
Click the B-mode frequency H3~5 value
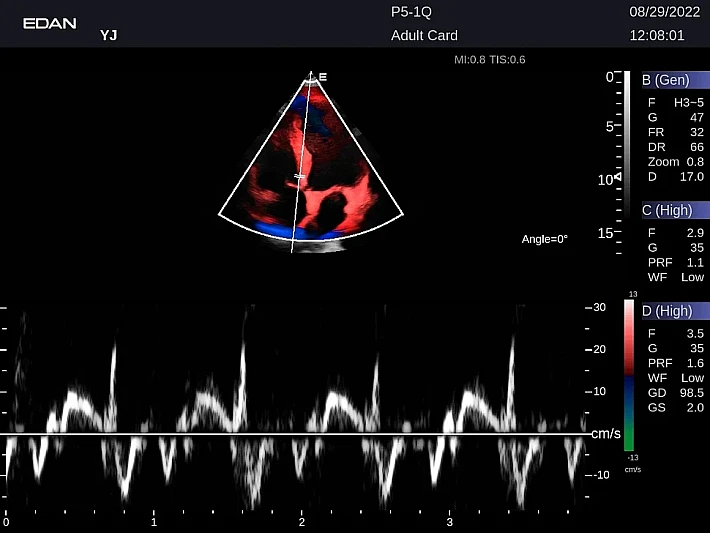click(x=688, y=103)
